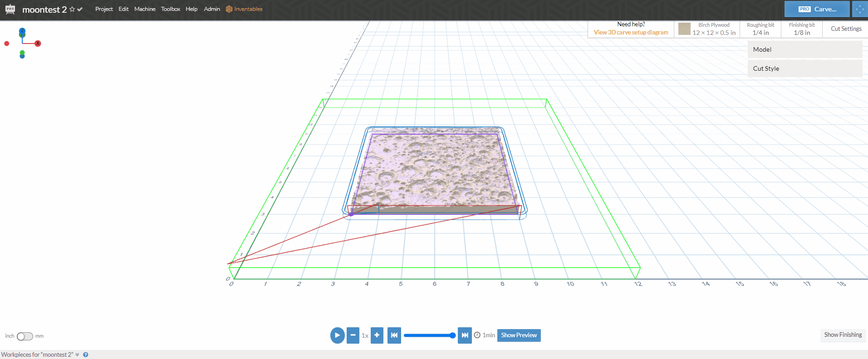
Task: Star the moontest 2 project
Action: [72, 10]
